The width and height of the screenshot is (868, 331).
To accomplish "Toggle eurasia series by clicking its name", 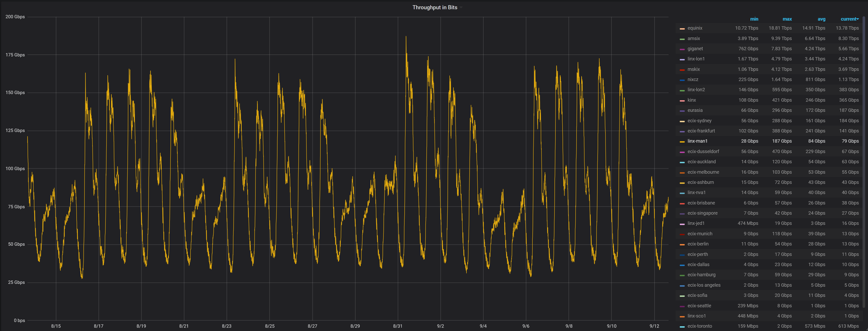I will click(x=695, y=110).
